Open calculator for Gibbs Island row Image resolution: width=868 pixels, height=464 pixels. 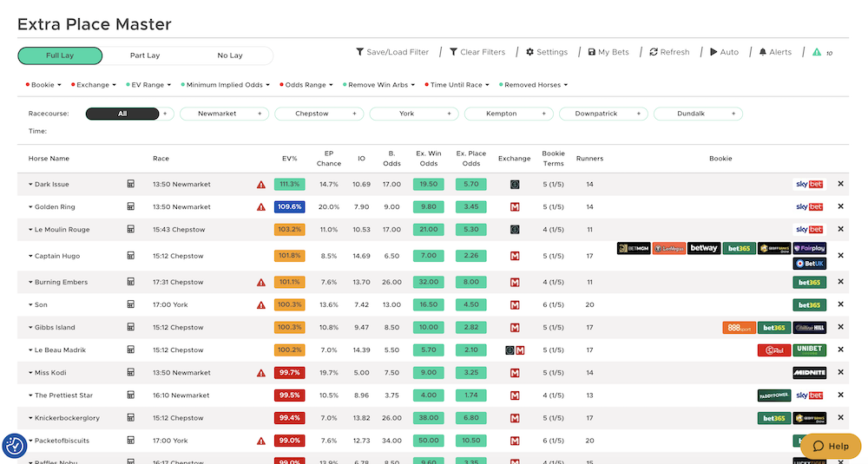(x=131, y=327)
